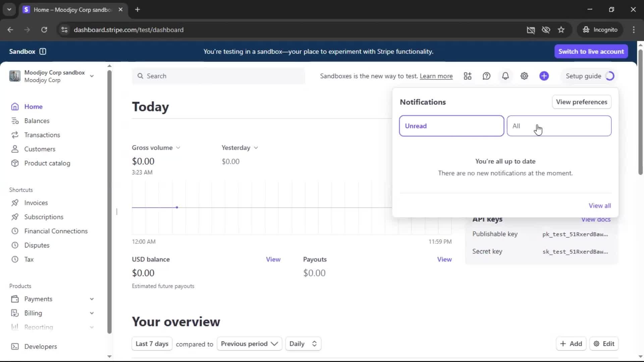Open the notifications bell icon
This screenshot has height=362, width=644.
505,76
